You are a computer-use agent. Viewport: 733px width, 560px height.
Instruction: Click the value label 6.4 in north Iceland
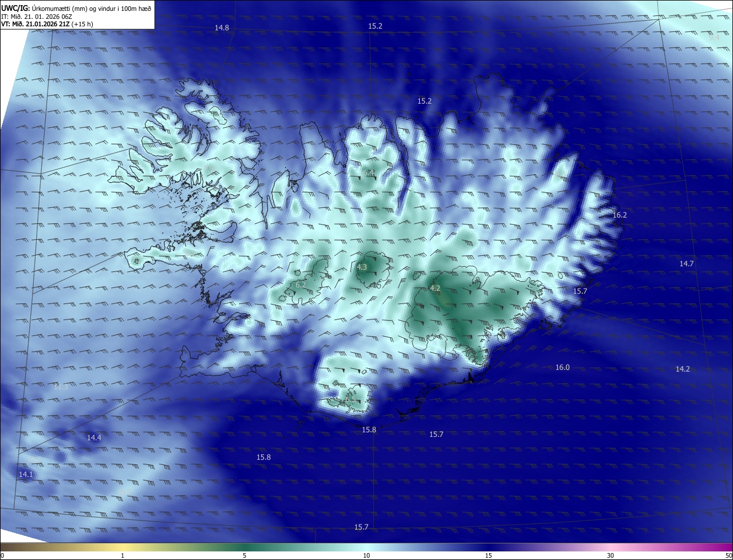[368, 172]
